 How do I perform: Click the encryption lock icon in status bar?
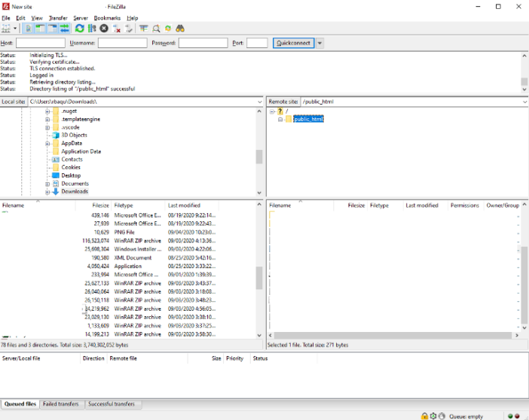coord(425,416)
